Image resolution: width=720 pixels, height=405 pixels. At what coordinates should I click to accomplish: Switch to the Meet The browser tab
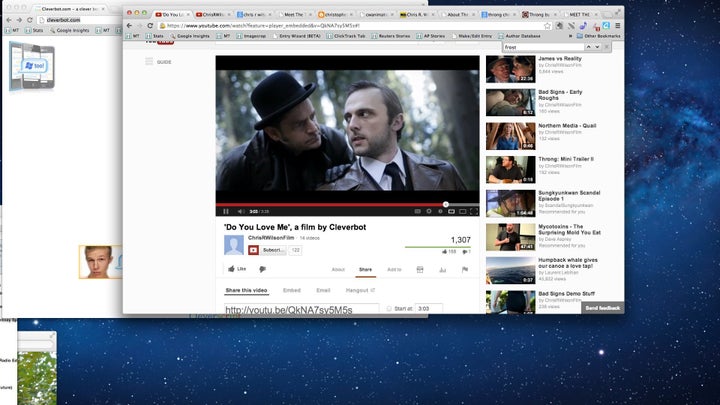(x=293, y=15)
